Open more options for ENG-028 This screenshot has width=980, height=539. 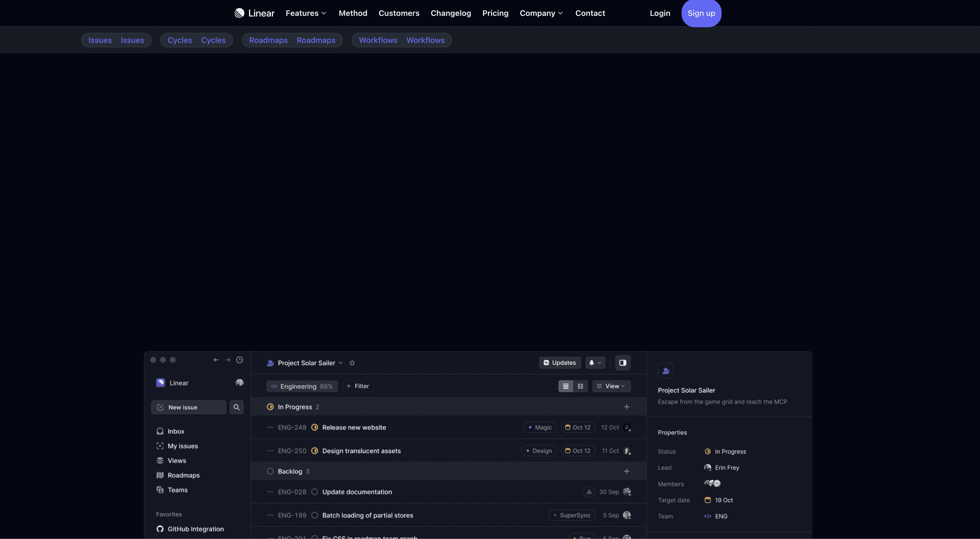click(x=270, y=492)
